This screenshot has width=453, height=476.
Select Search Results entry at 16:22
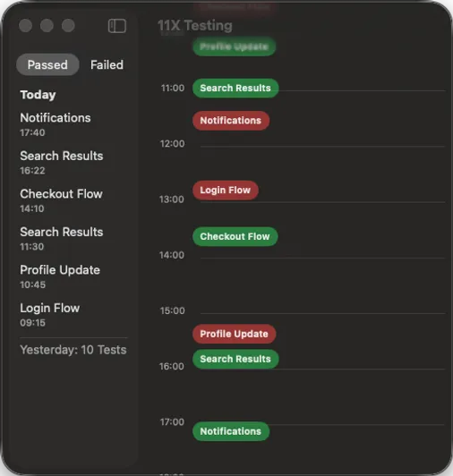[62, 163]
